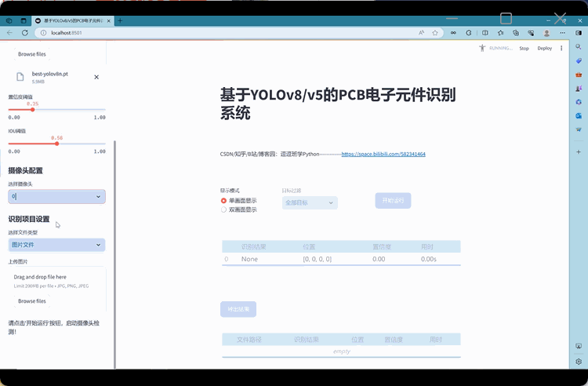View site information icon beside localhost

pyautogui.click(x=43, y=33)
